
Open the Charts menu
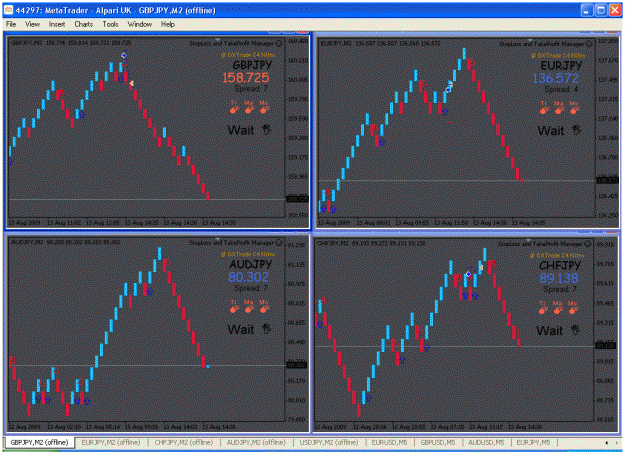(x=83, y=24)
